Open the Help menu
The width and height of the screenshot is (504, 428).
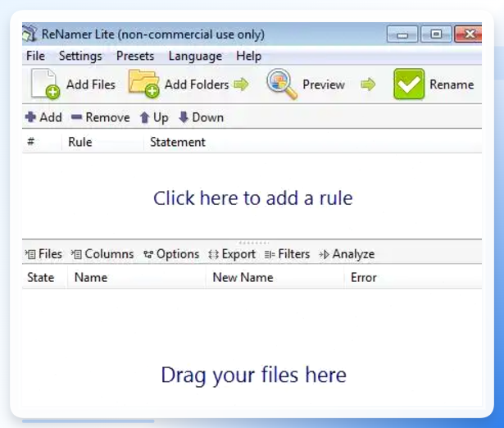tap(248, 56)
